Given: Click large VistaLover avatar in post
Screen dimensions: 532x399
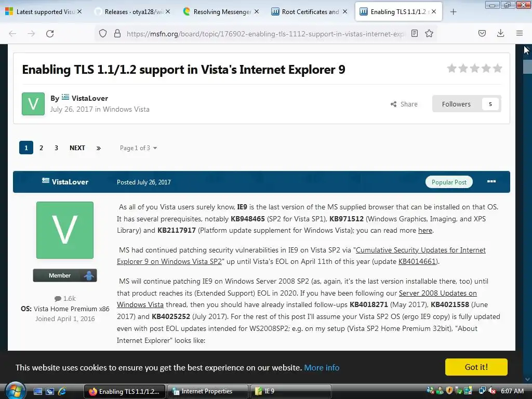Looking at the screenshot, I should coord(65,230).
